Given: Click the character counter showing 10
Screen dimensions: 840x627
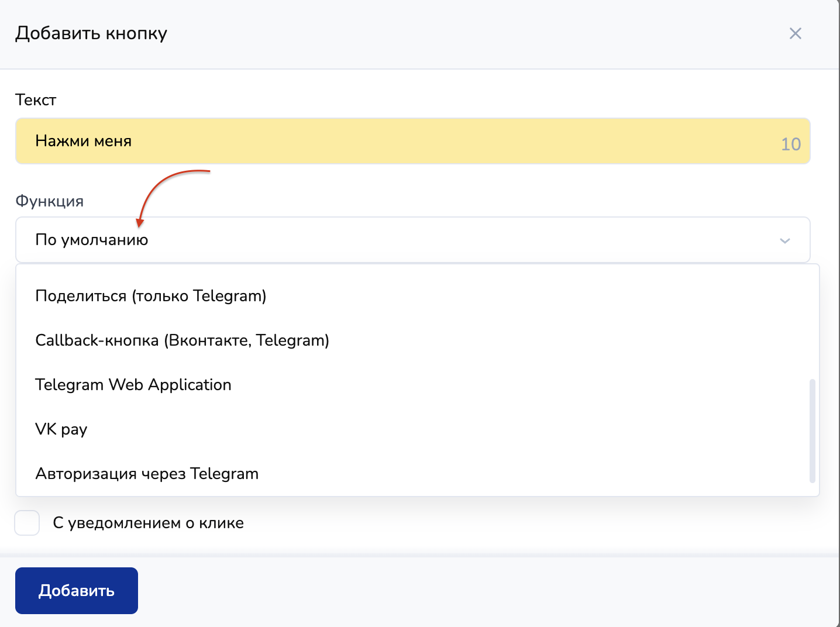Looking at the screenshot, I should (x=790, y=144).
